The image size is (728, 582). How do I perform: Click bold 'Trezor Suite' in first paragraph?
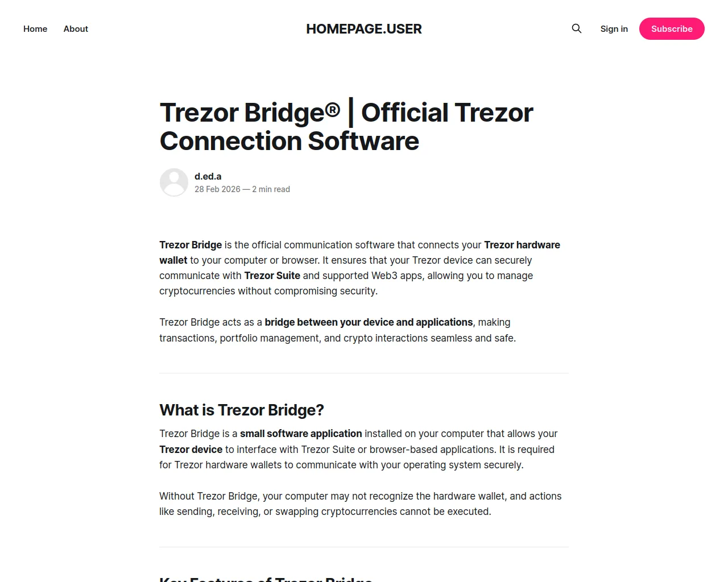tap(272, 276)
